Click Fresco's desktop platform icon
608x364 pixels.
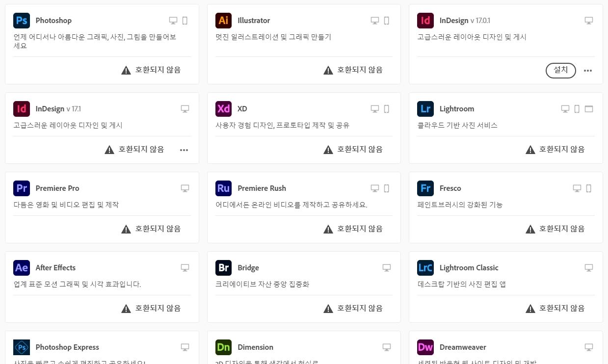coord(577,188)
